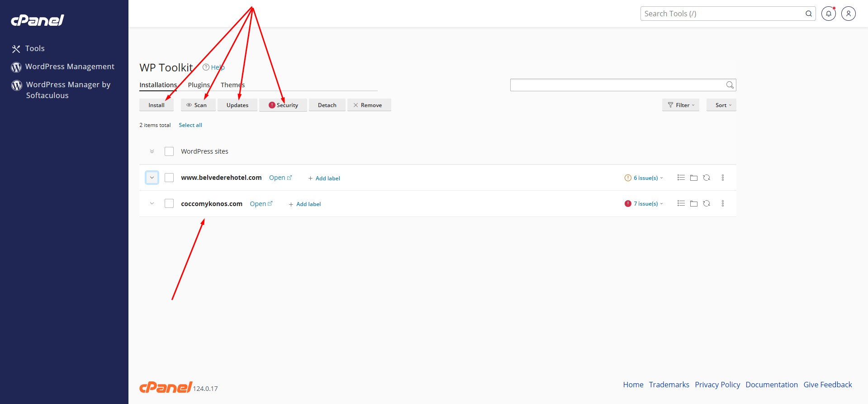Switch to the Plugins tab
The height and width of the screenshot is (404, 868).
tap(199, 85)
